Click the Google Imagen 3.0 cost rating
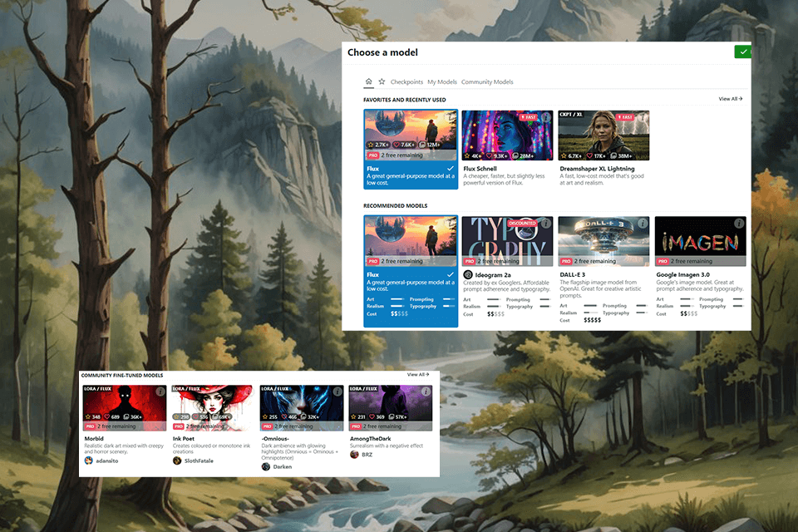This screenshot has width=798, height=532. [688, 313]
